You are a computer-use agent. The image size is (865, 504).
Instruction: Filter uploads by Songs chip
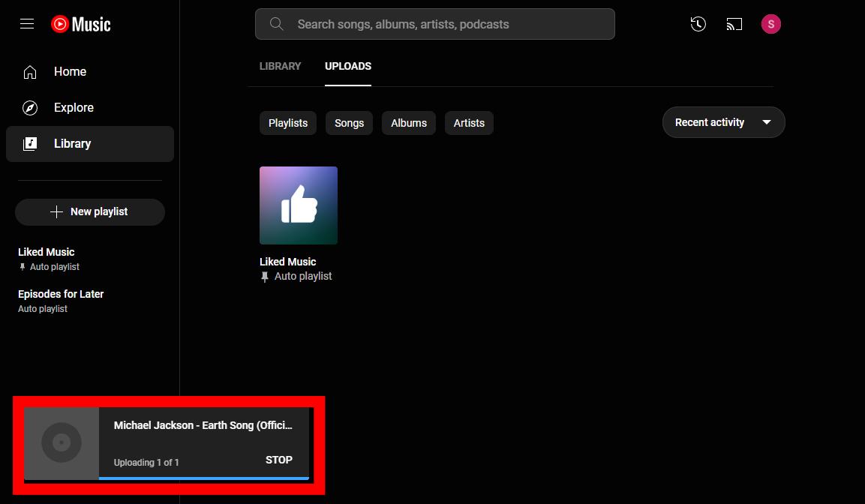(349, 123)
